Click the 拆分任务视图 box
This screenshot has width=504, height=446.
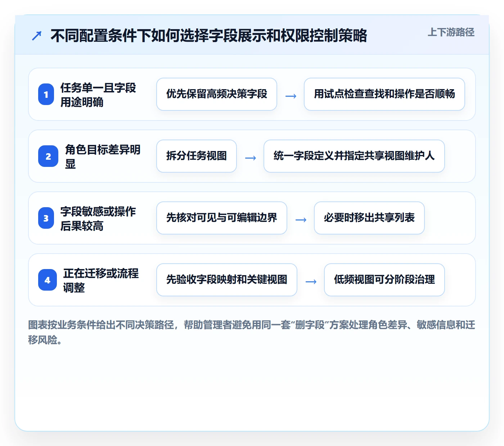coord(197,156)
